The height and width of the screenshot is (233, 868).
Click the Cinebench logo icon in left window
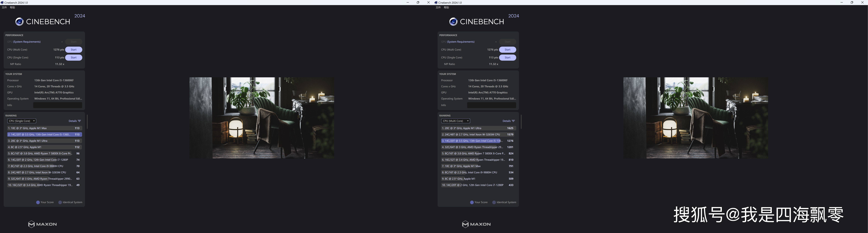pos(20,22)
